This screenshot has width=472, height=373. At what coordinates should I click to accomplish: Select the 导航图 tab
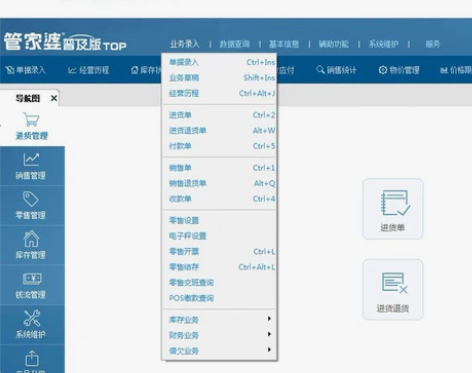pos(28,98)
